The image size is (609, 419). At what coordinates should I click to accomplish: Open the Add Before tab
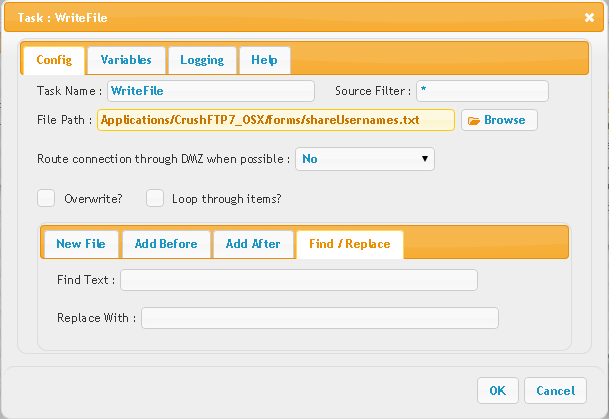click(x=166, y=244)
